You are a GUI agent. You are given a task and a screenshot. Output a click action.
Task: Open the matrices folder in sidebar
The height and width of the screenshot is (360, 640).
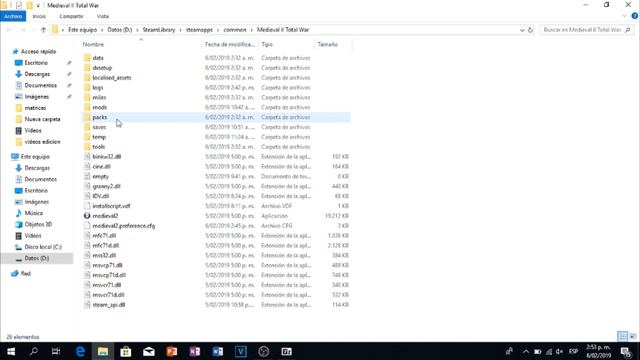pos(35,108)
